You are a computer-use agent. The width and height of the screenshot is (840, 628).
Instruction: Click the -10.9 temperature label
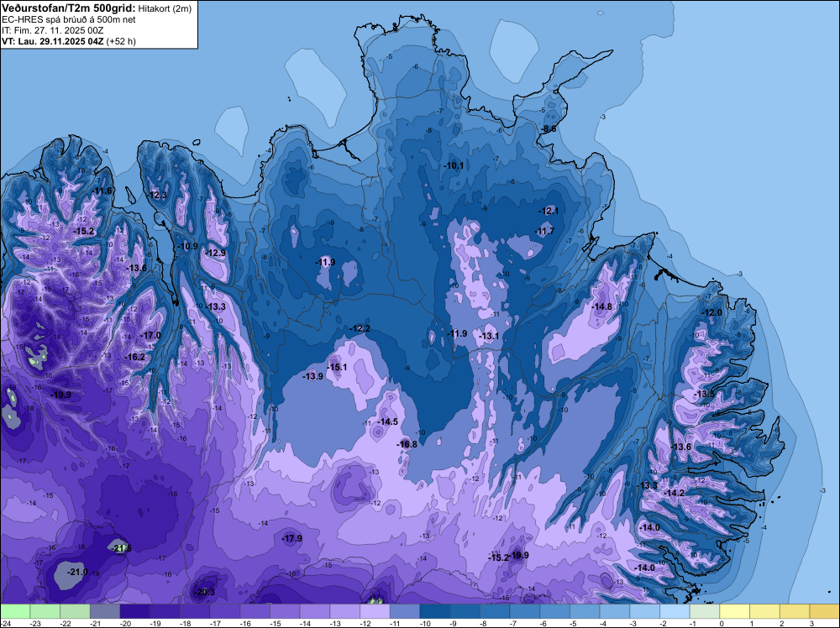[x=188, y=246]
